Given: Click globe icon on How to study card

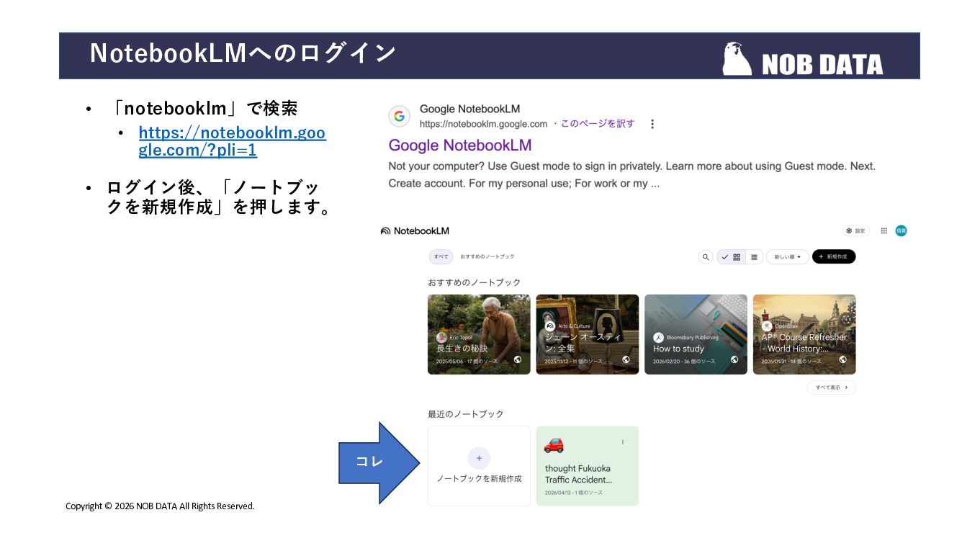Looking at the screenshot, I should pos(734,360).
